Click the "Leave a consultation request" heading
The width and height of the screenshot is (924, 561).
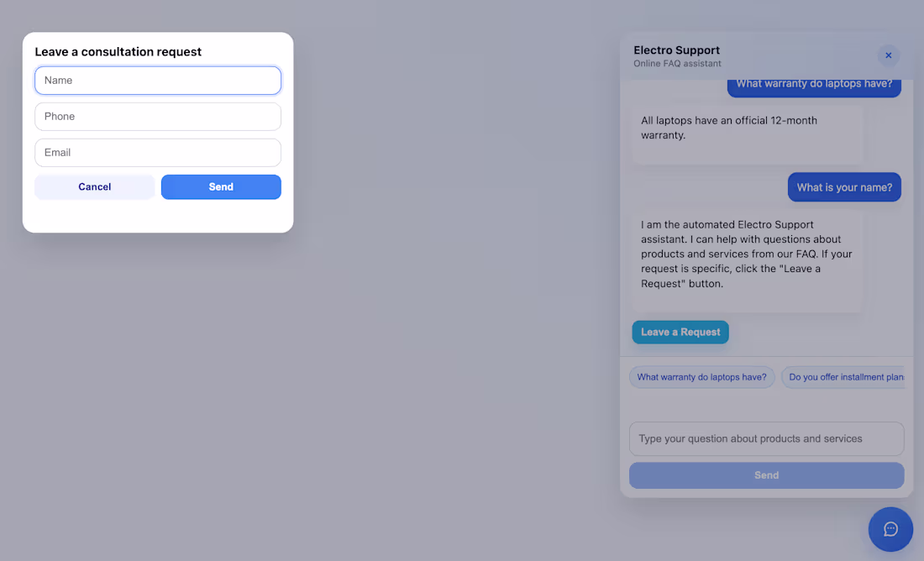pyautogui.click(x=118, y=51)
